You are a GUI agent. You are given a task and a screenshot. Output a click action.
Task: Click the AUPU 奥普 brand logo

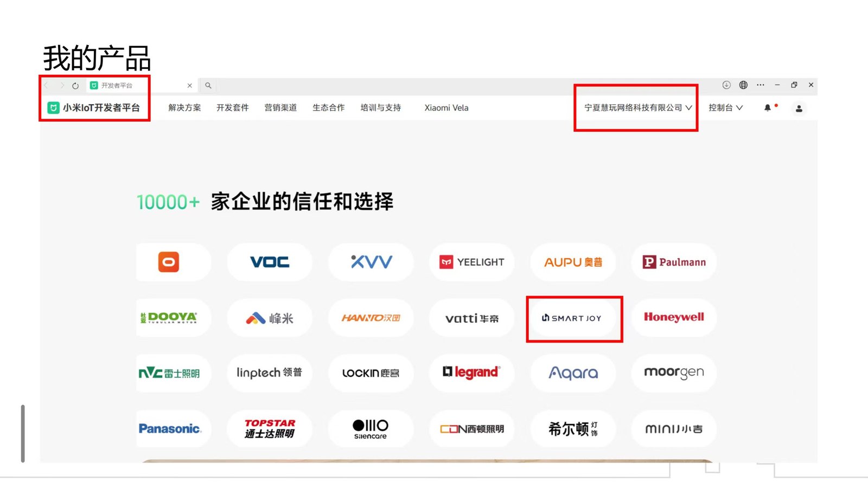click(x=573, y=262)
